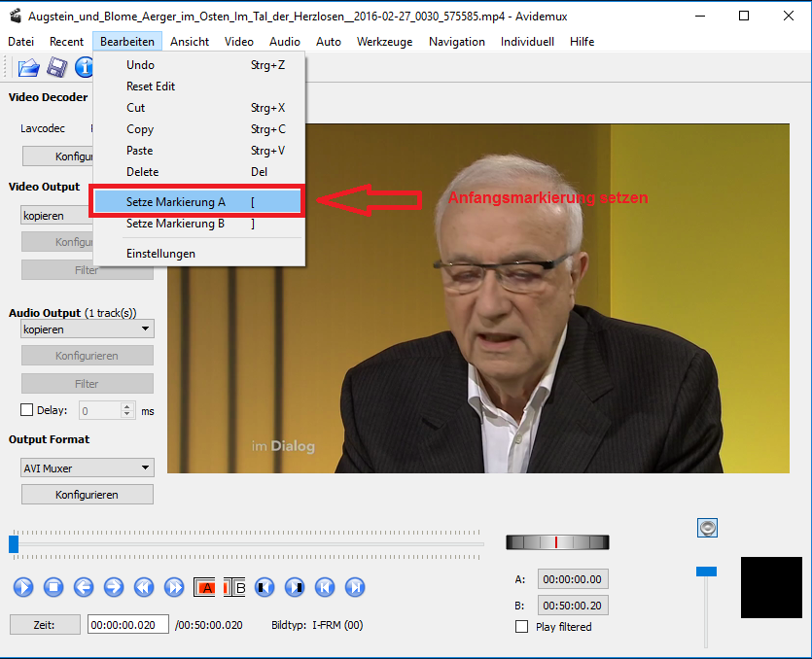Expand the Audio Output kopieren dropdown
The width and height of the screenshot is (812, 659).
tap(88, 329)
